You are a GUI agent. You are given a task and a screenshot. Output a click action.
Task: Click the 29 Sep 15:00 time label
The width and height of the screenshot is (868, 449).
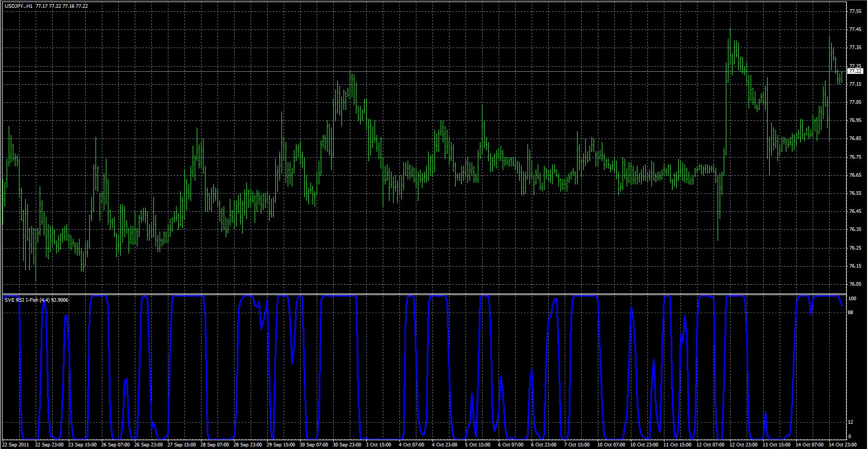point(282,444)
